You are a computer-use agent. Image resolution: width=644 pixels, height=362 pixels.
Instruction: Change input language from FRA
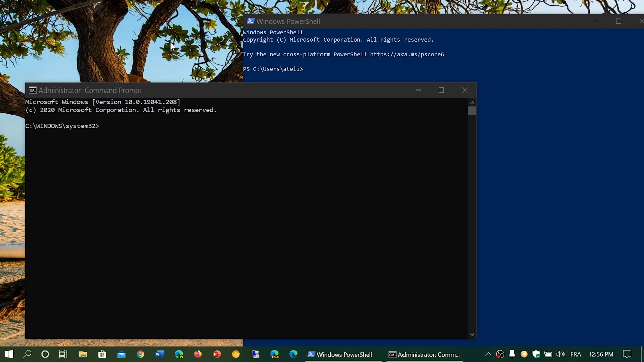point(576,354)
